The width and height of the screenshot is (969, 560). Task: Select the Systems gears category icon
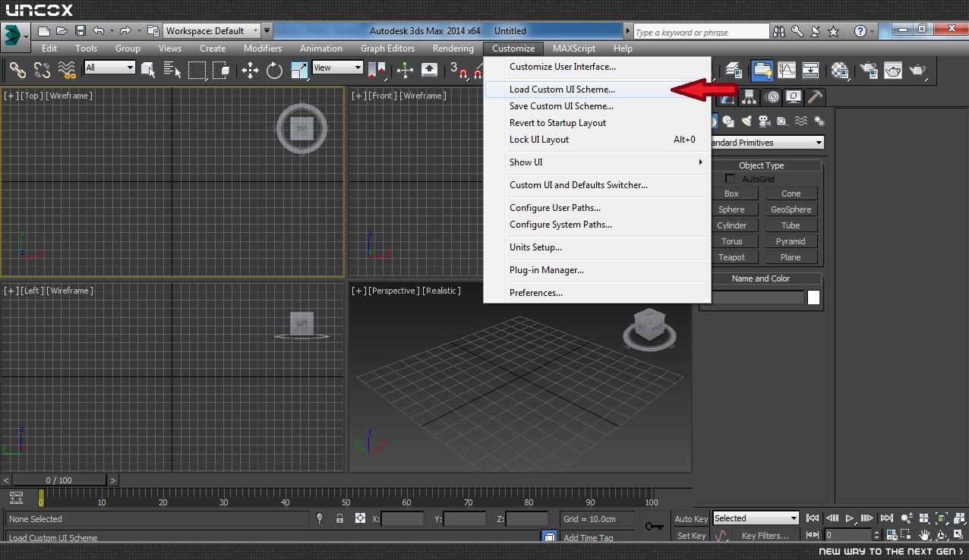819,121
